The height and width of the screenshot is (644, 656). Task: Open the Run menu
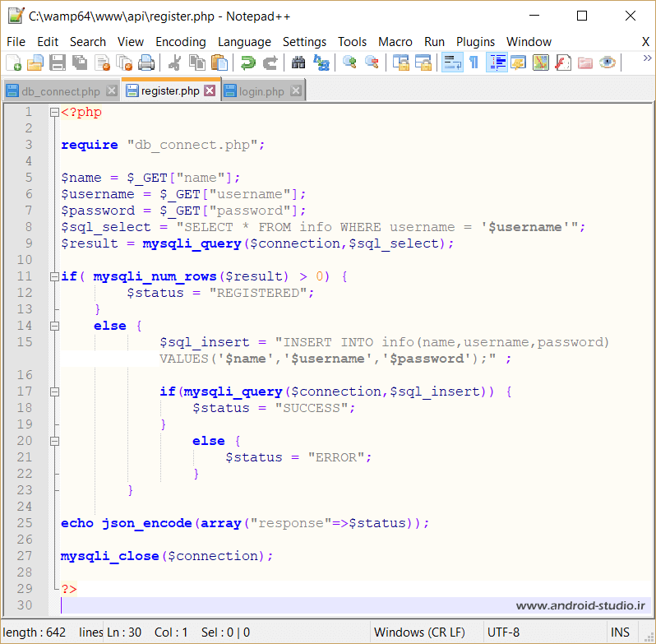point(434,42)
